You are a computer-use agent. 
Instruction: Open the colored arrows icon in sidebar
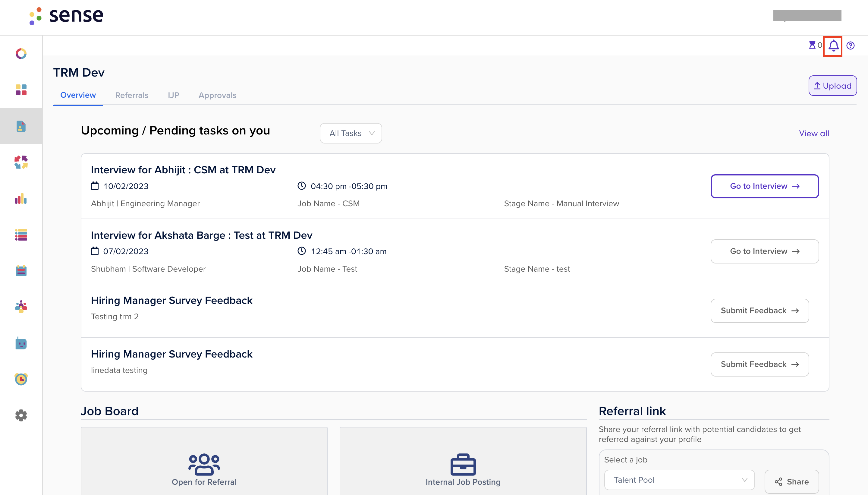coord(21,162)
